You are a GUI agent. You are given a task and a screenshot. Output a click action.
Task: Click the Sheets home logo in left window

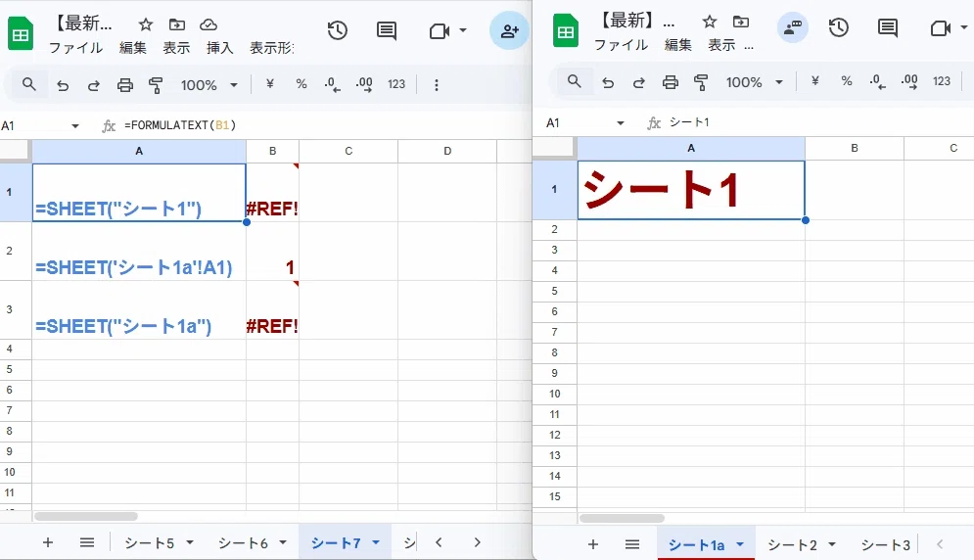click(x=21, y=34)
